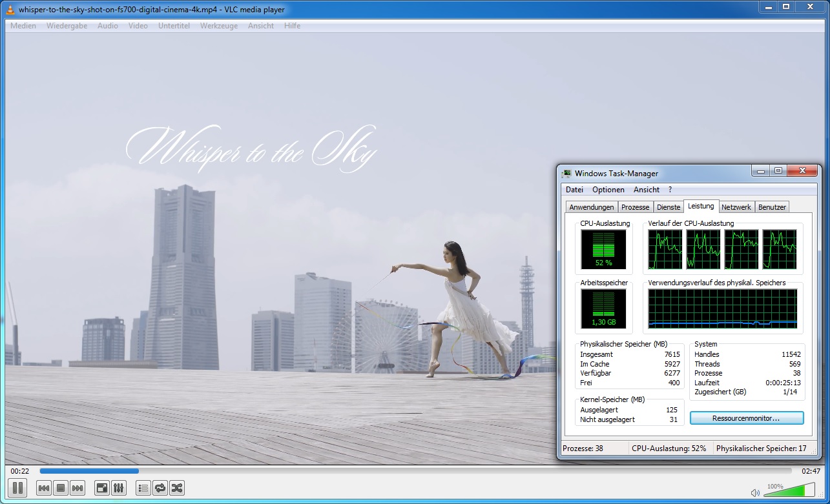This screenshot has width=830, height=504.
Task: Click Laufzeit value 0:00:25:13
Action: click(x=783, y=383)
